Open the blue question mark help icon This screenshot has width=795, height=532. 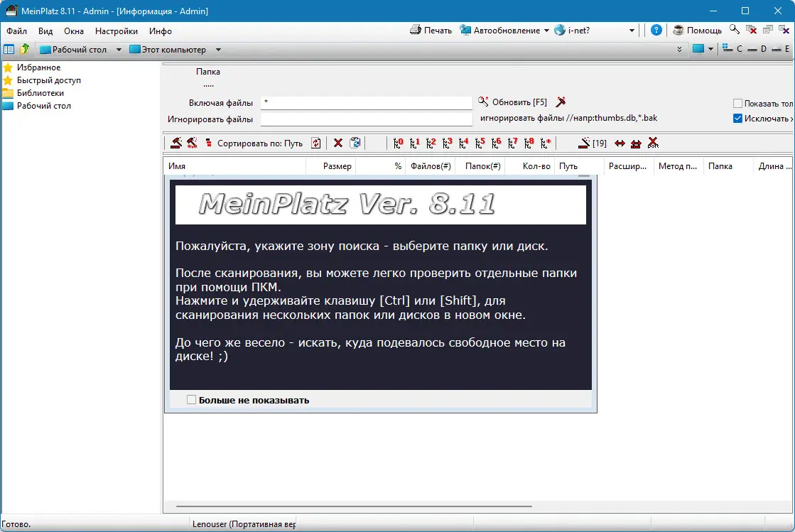point(656,31)
